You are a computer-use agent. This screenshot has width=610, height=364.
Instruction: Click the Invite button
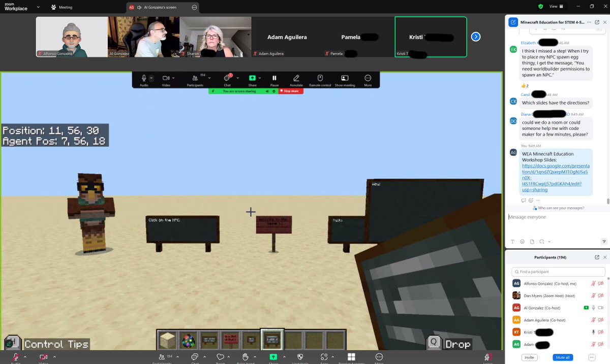pos(530,357)
